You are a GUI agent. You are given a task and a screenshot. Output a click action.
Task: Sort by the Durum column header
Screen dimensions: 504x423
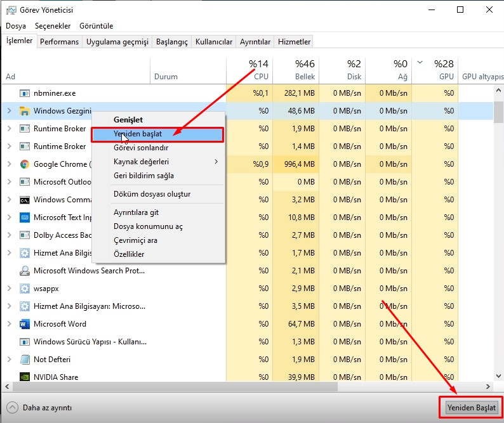click(x=188, y=70)
